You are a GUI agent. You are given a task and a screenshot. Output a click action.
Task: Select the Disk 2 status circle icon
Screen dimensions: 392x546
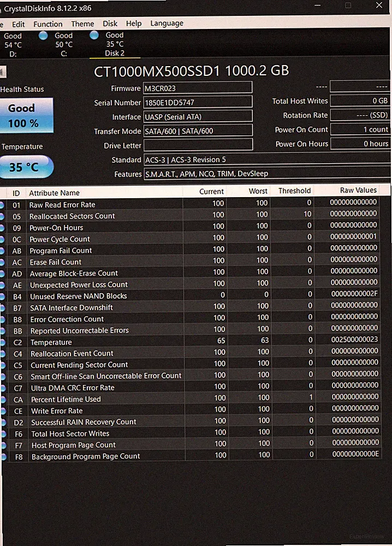(94, 35)
